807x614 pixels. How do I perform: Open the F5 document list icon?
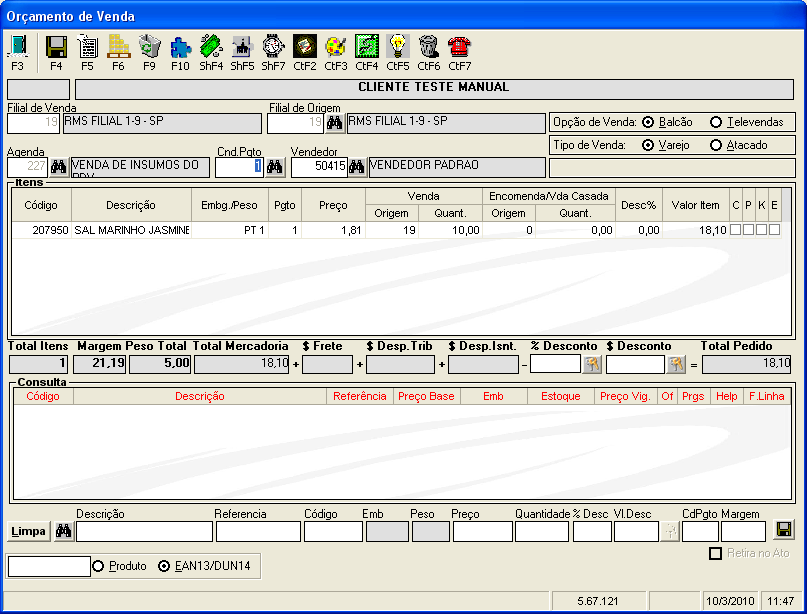point(87,47)
